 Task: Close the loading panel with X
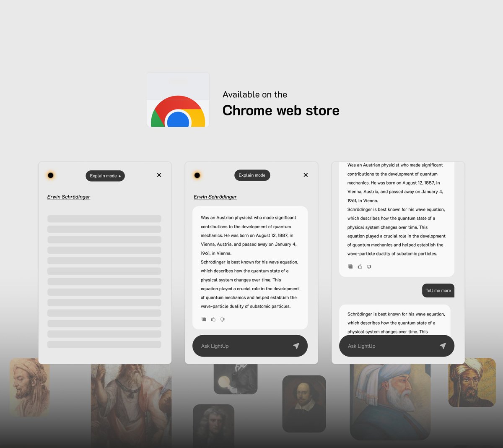coord(159,175)
